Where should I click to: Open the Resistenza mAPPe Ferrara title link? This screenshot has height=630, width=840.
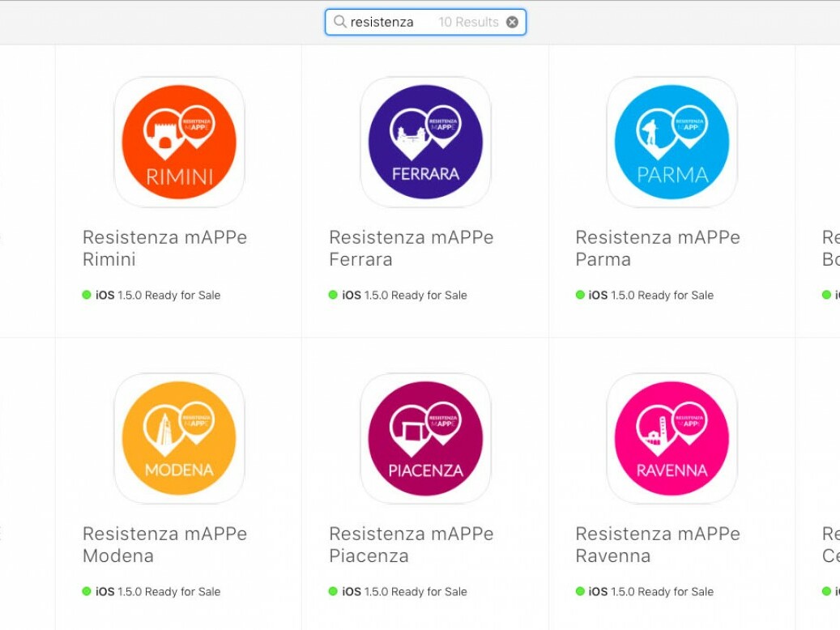pos(411,248)
